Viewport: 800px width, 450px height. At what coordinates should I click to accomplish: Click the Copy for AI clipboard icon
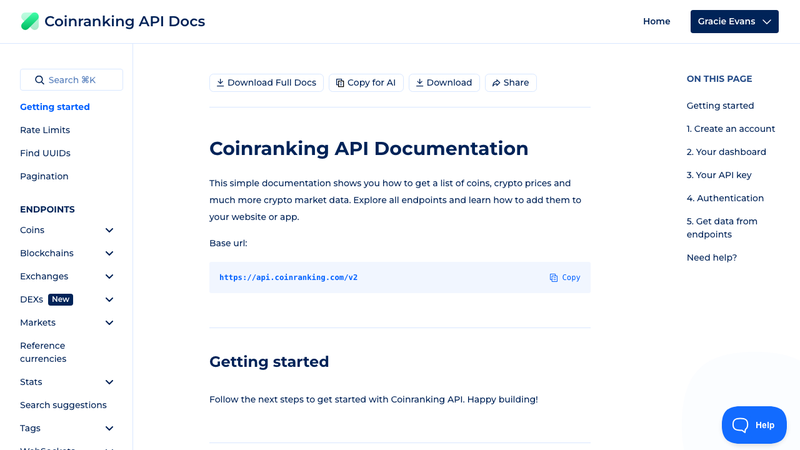pos(340,83)
